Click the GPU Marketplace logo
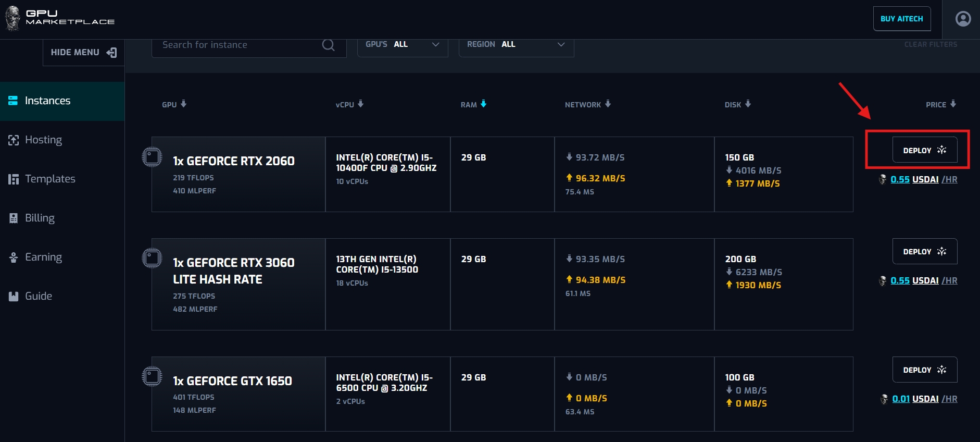 [60, 18]
